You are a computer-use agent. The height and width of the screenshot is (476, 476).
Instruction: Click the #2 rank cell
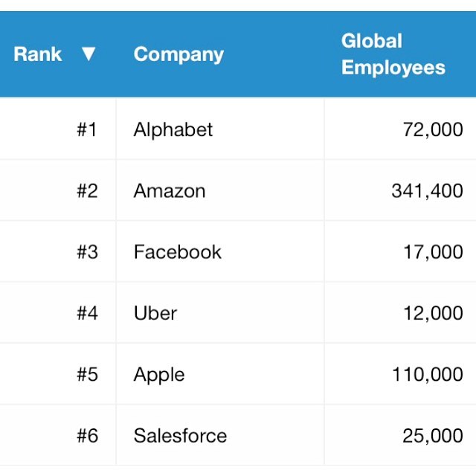[58, 190]
